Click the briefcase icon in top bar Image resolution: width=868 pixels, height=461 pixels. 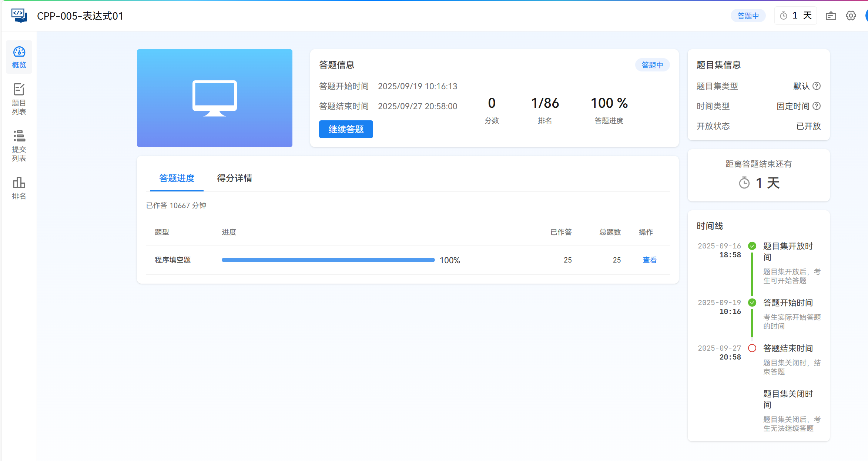(831, 16)
